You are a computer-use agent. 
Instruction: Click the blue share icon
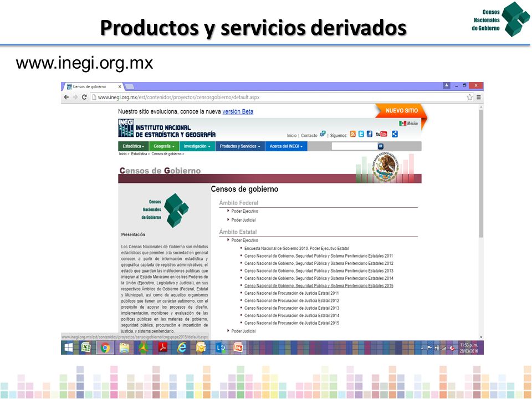395,134
